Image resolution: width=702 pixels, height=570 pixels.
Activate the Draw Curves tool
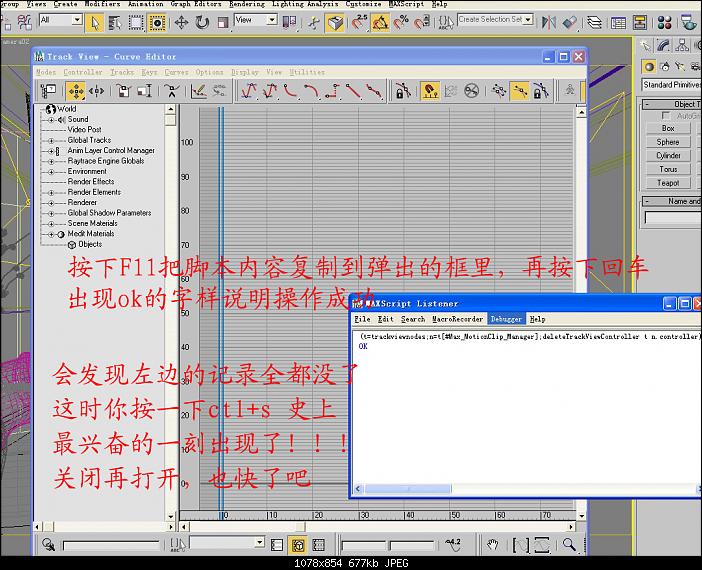(198, 91)
